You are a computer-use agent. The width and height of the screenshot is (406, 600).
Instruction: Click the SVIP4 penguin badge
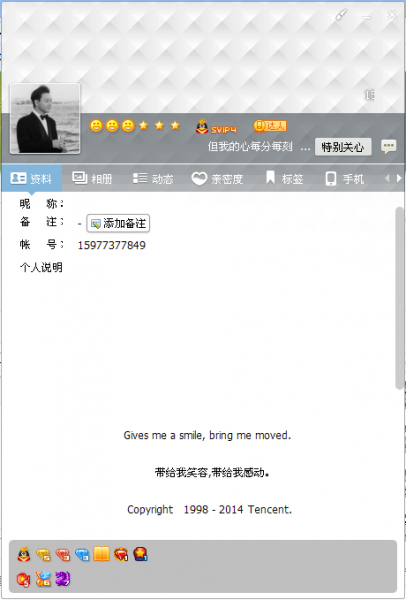(216, 127)
